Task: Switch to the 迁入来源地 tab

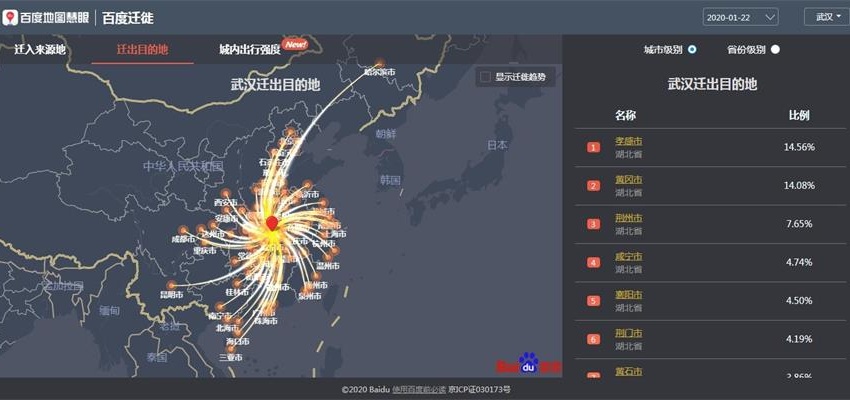Action: pos(40,49)
